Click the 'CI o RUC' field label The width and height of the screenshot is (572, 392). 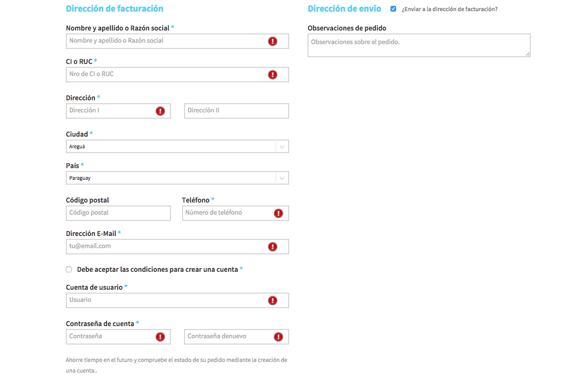click(x=79, y=62)
